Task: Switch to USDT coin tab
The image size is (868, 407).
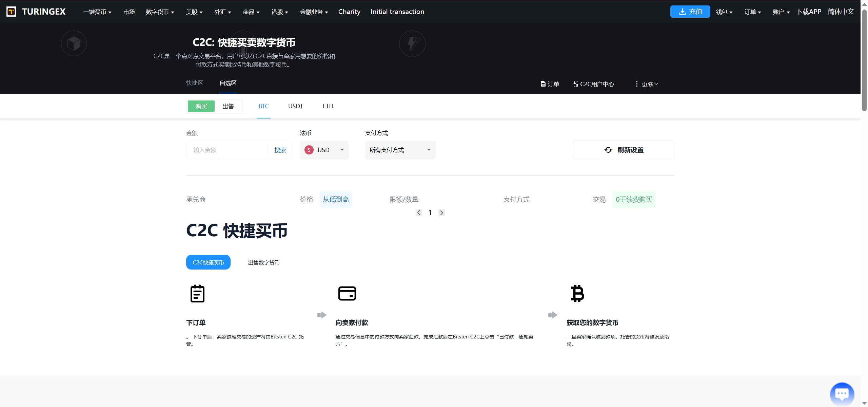Action: click(296, 106)
